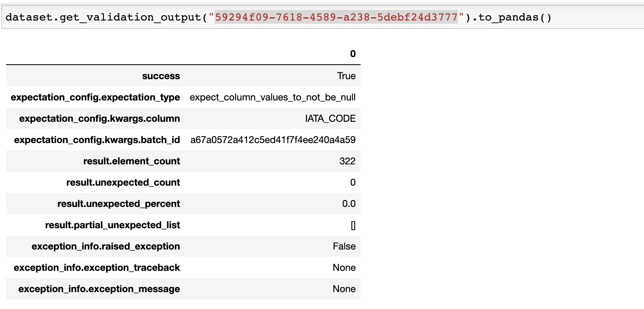Click the 'None' exception_traceback value

[x=344, y=268]
